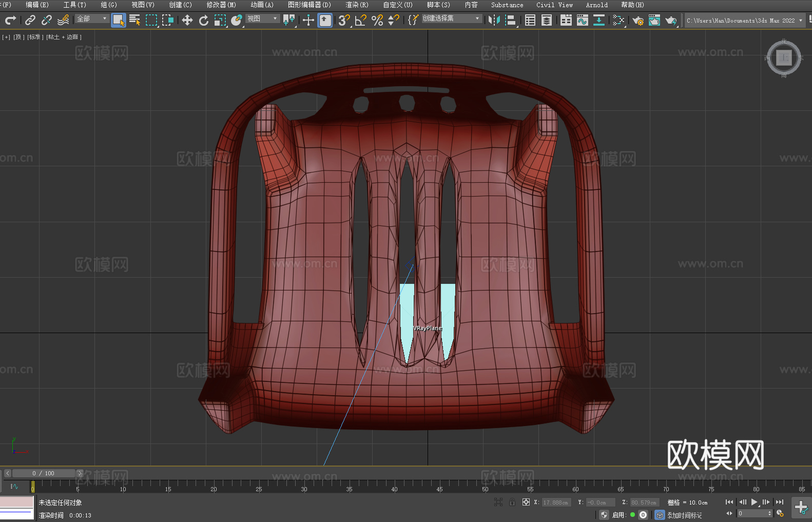Open the 工具(T) menu
This screenshot has width=812, height=522.
pyautogui.click(x=74, y=5)
